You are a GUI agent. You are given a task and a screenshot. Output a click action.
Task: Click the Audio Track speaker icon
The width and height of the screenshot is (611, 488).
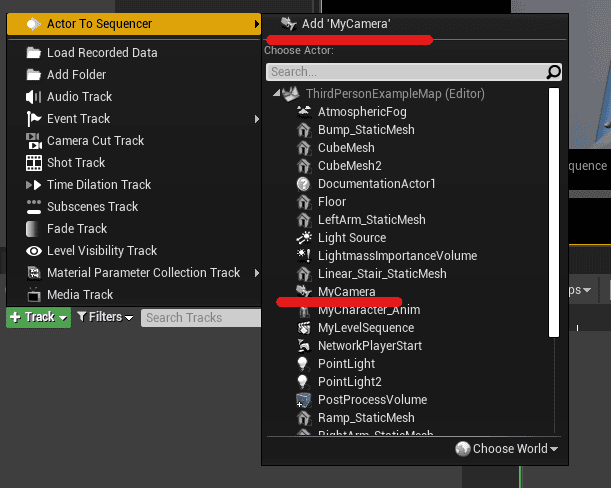pos(33,97)
